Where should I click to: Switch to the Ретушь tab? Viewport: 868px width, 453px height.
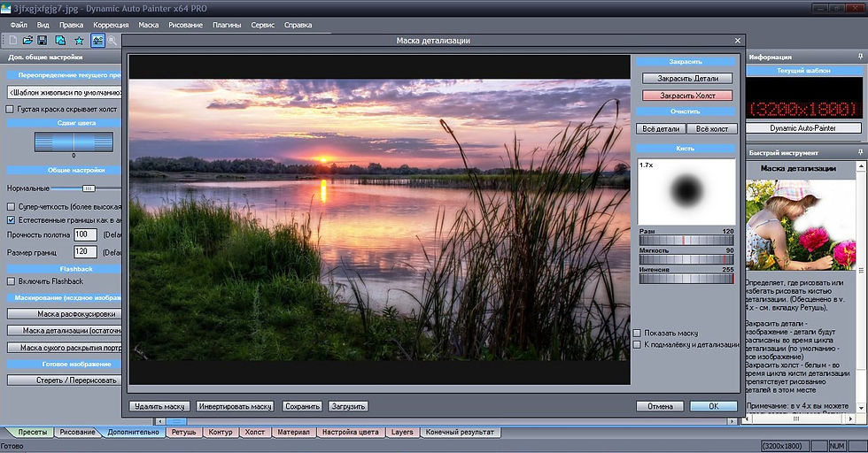pyautogui.click(x=184, y=432)
